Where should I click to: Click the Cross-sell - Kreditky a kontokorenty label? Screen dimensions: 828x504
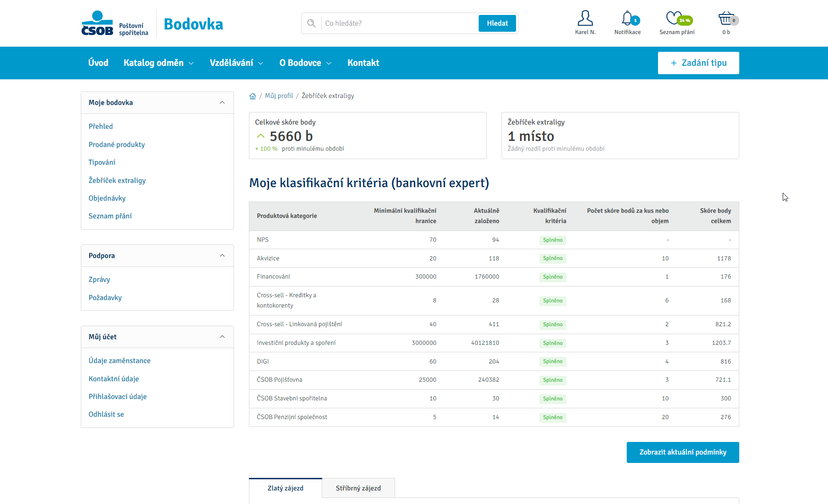tap(286, 301)
